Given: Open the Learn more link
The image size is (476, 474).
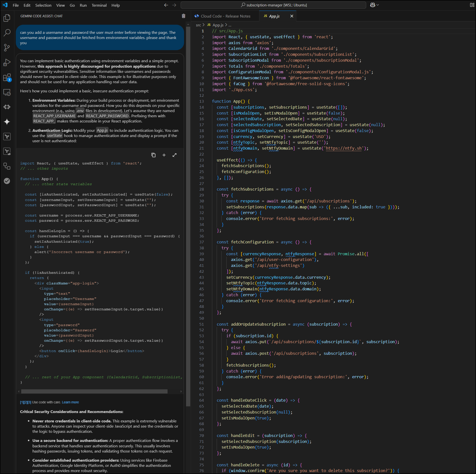Looking at the screenshot, I should 70,402.
